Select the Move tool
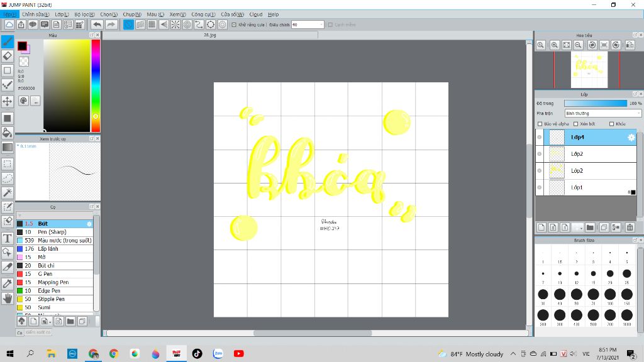Viewport: 644px width, 362px height. pyautogui.click(x=8, y=101)
